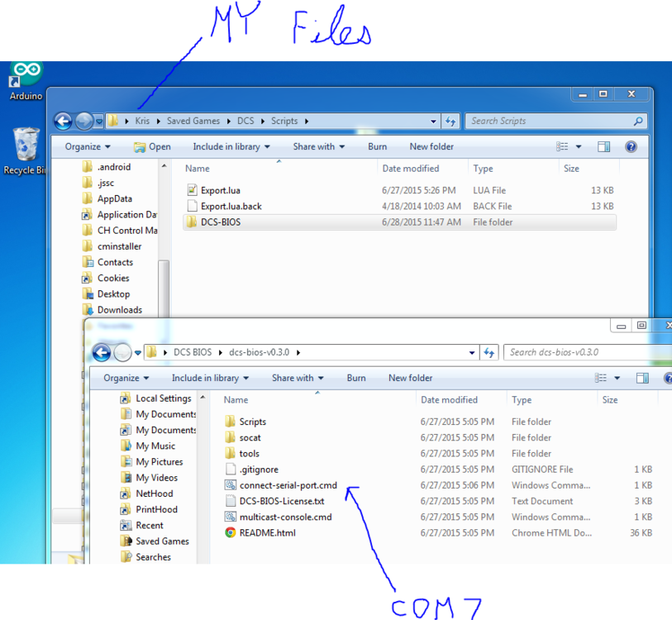Select Kris in the address breadcrumb
The width and height of the screenshot is (672, 620).
click(x=142, y=121)
